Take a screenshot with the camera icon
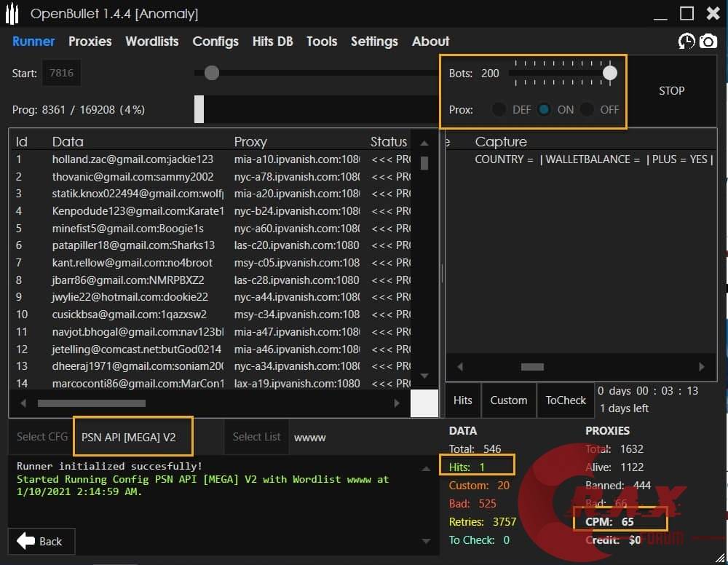 click(708, 42)
